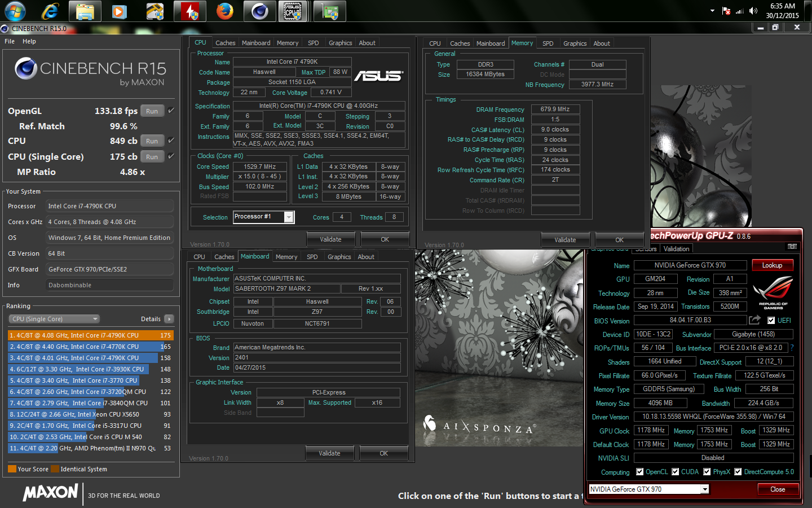The height and width of the screenshot is (508, 812).
Task: Select ranking row 2 Intel Core i7-4770K
Action: [91, 347]
